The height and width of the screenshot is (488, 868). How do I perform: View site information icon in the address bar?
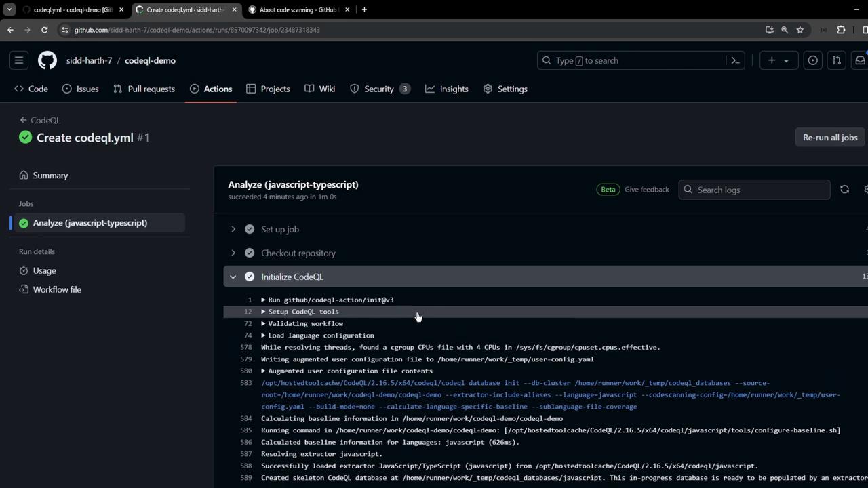click(64, 30)
